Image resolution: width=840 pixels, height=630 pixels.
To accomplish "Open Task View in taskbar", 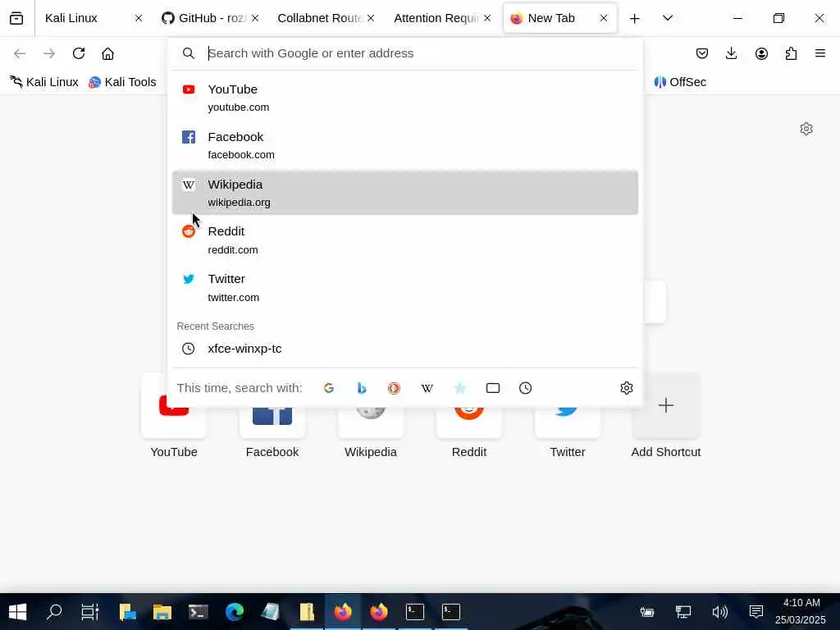I will [90, 612].
